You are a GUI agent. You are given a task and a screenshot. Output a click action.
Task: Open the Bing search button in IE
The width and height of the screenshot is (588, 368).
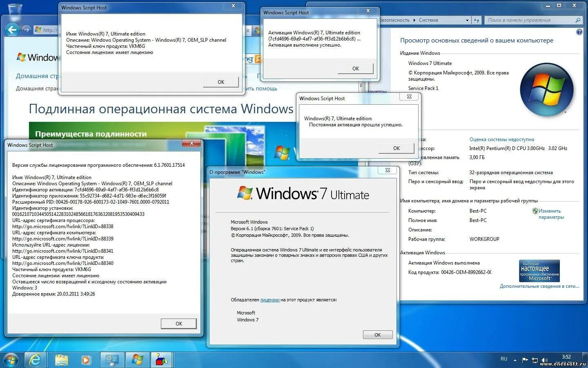point(258,59)
